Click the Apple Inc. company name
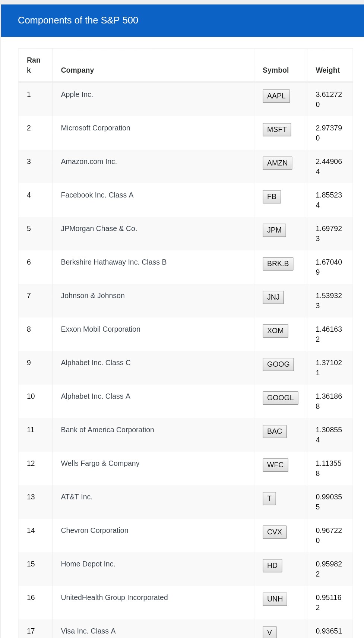 77,95
